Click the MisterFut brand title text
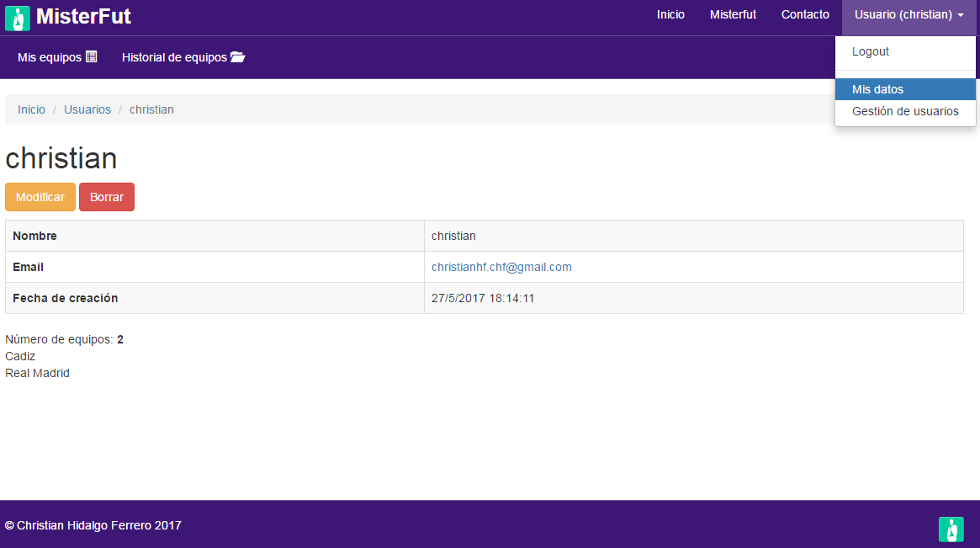Viewport: 980px width, 548px height. 83,16
